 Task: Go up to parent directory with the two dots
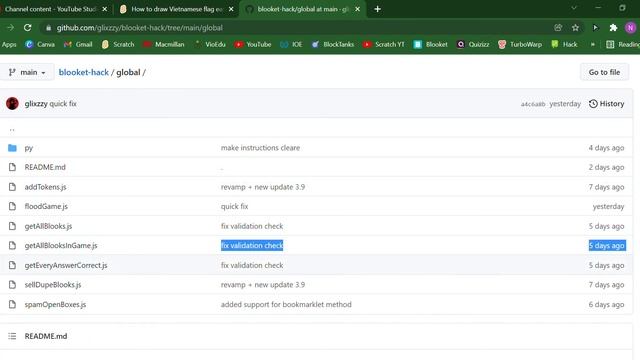click(x=12, y=129)
